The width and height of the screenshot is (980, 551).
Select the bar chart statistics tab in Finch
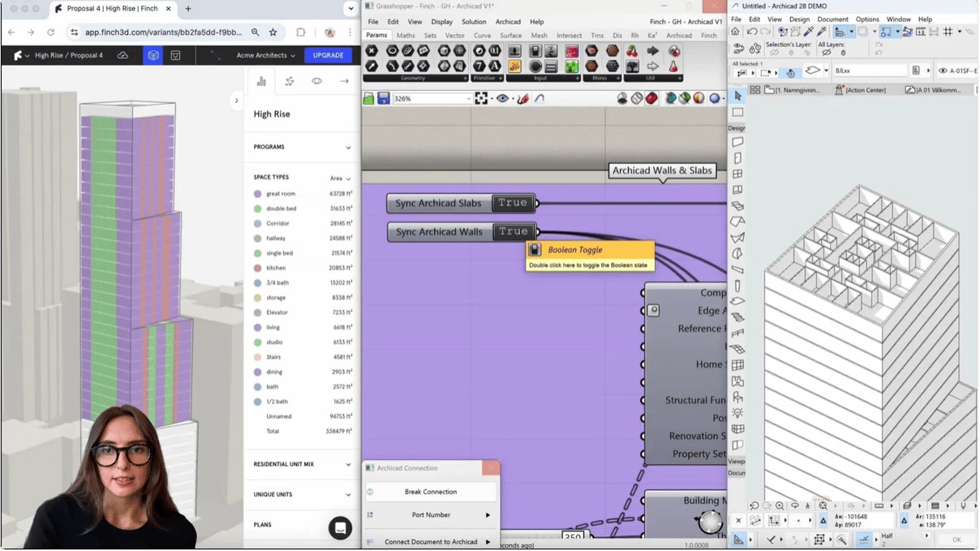261,81
